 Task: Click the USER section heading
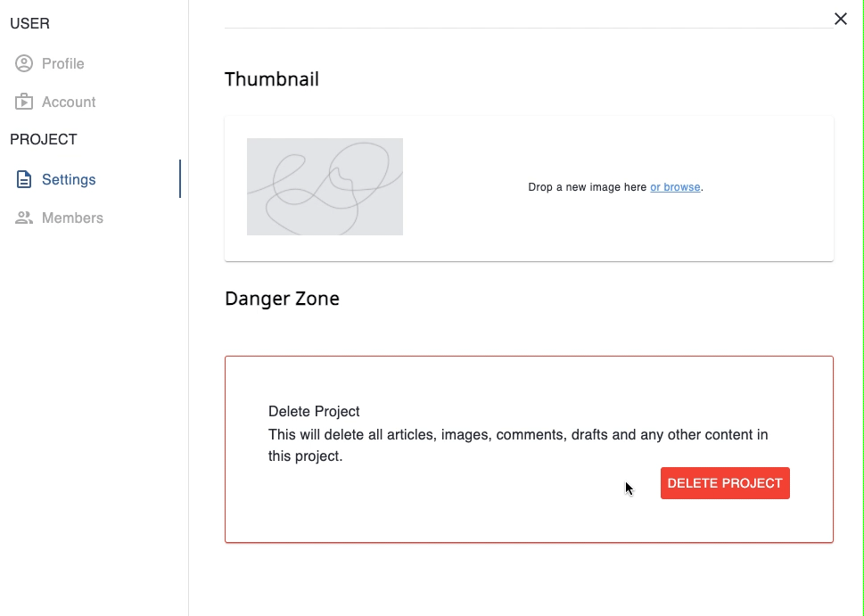pos(29,23)
